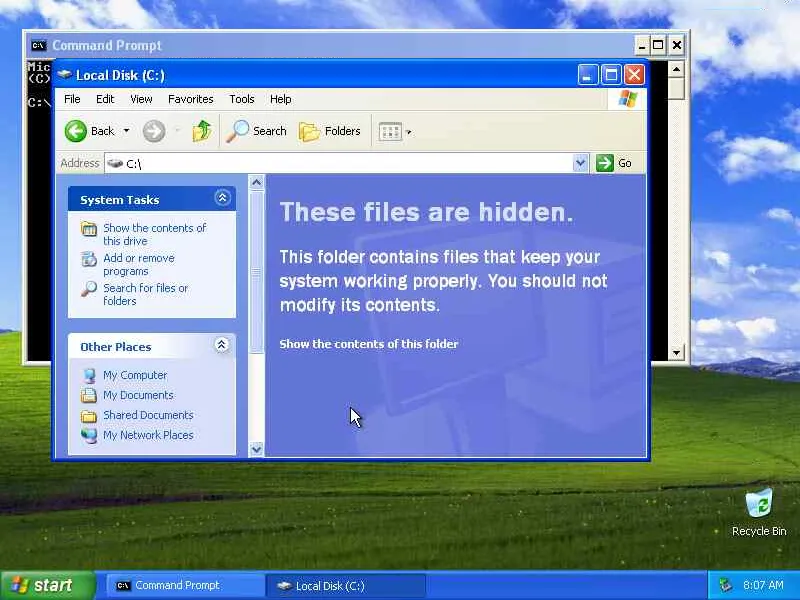This screenshot has width=800, height=600.
Task: Click Command Prompt scrollbar down arrow
Action: pos(677,352)
